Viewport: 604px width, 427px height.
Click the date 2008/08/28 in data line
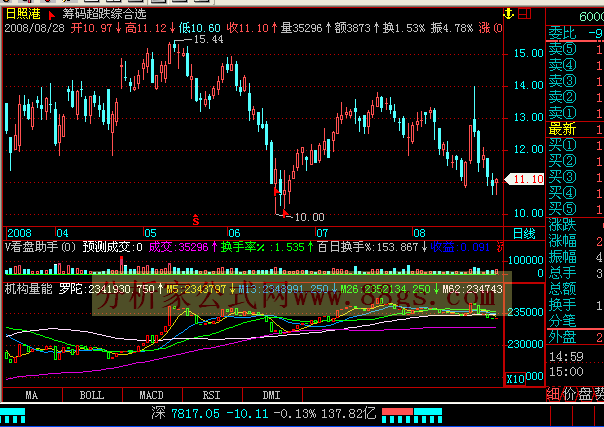(x=34, y=28)
